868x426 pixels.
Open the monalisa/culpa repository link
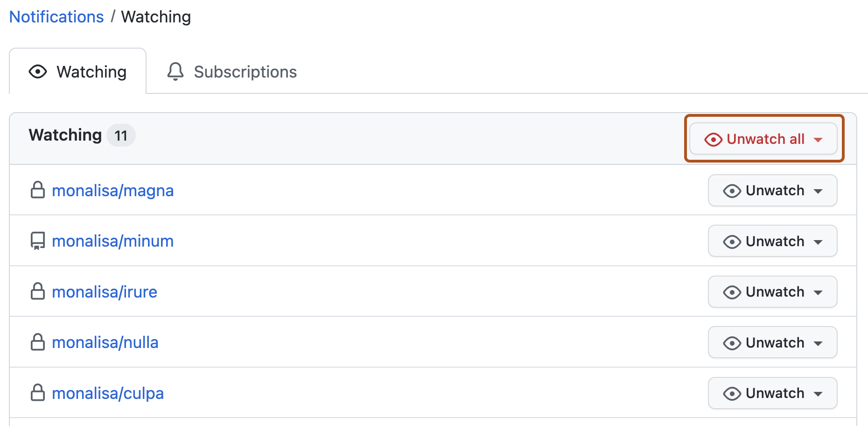108,393
